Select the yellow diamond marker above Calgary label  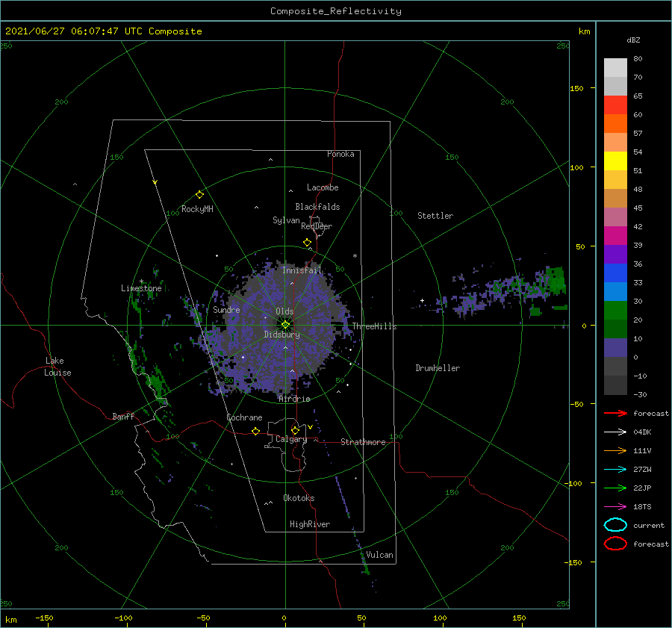[x=295, y=430]
